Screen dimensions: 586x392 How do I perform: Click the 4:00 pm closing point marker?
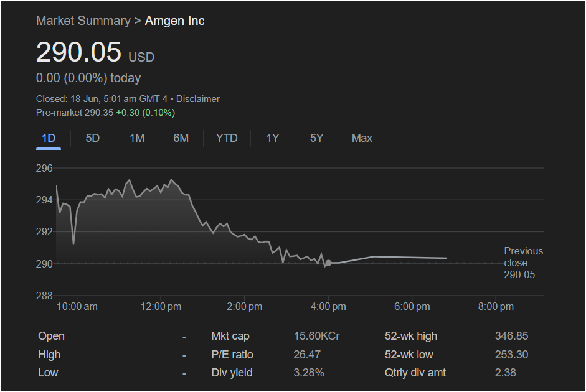click(328, 263)
